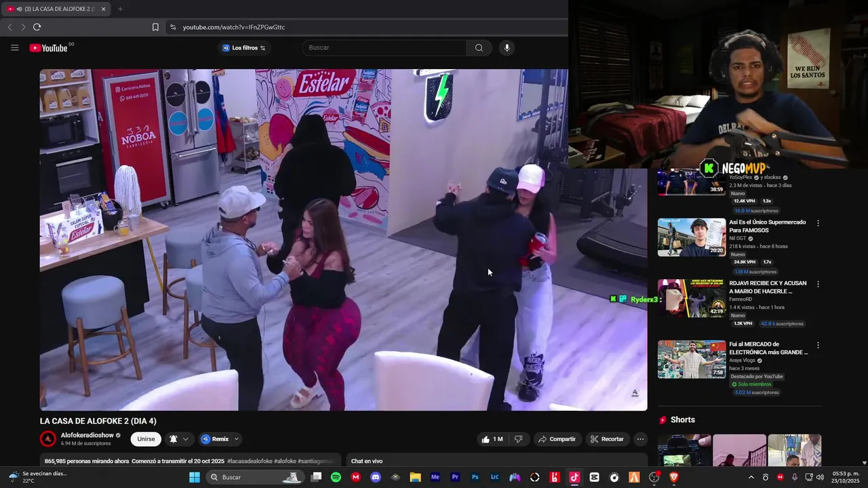This screenshot has height=488, width=868.
Task: Open the volume control in system tray
Action: (820, 477)
